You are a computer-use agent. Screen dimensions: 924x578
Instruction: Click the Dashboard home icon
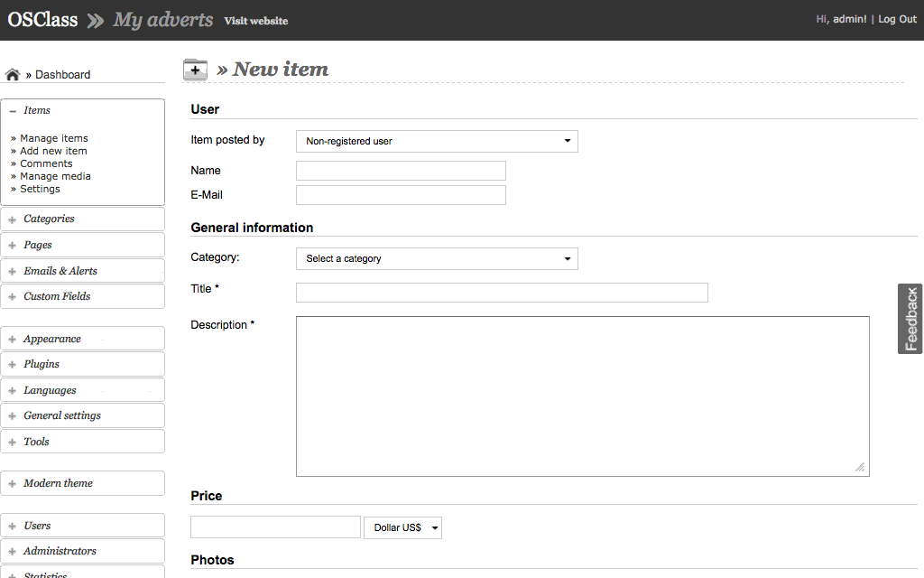coord(13,75)
